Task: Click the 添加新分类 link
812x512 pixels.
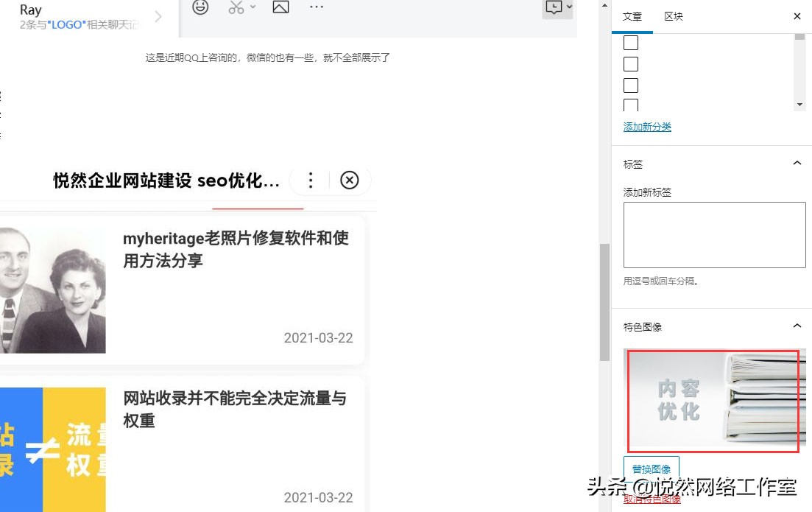Action: (x=647, y=127)
